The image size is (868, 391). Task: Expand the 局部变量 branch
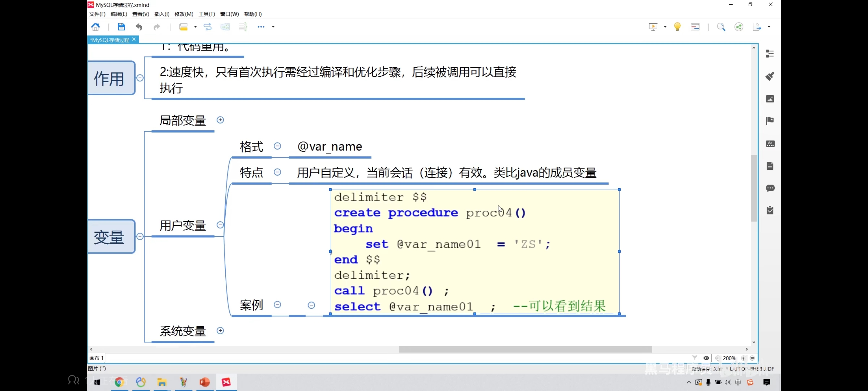click(220, 120)
